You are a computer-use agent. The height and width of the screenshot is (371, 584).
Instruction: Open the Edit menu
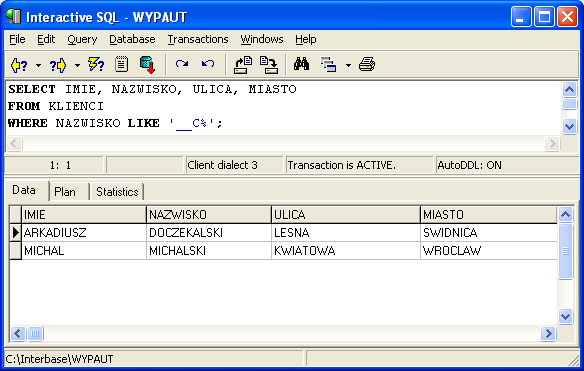tap(46, 39)
